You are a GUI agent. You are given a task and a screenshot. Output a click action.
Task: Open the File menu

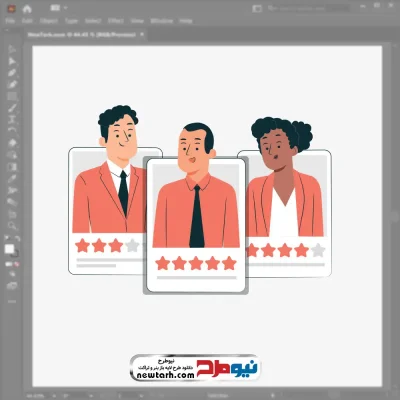(10, 21)
